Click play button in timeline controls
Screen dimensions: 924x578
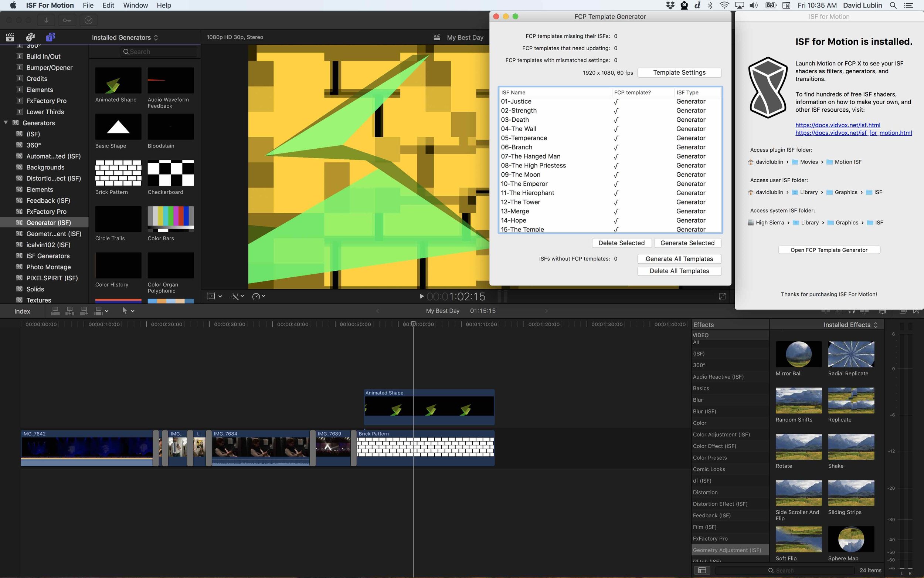pyautogui.click(x=421, y=296)
